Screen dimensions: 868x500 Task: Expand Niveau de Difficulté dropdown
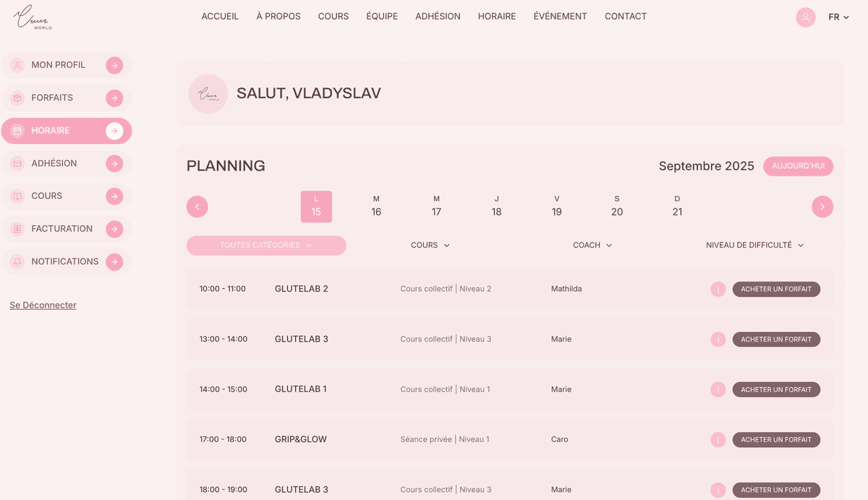[754, 245]
